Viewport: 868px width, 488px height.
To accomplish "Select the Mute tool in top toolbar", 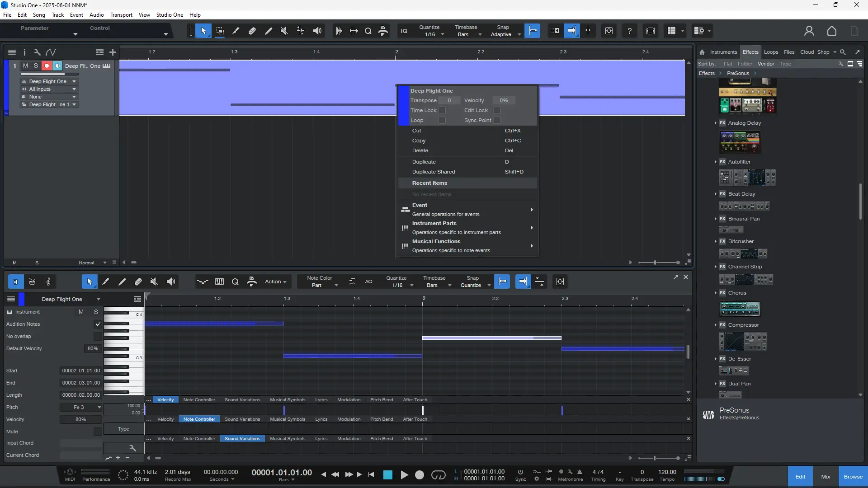I will coord(284,31).
